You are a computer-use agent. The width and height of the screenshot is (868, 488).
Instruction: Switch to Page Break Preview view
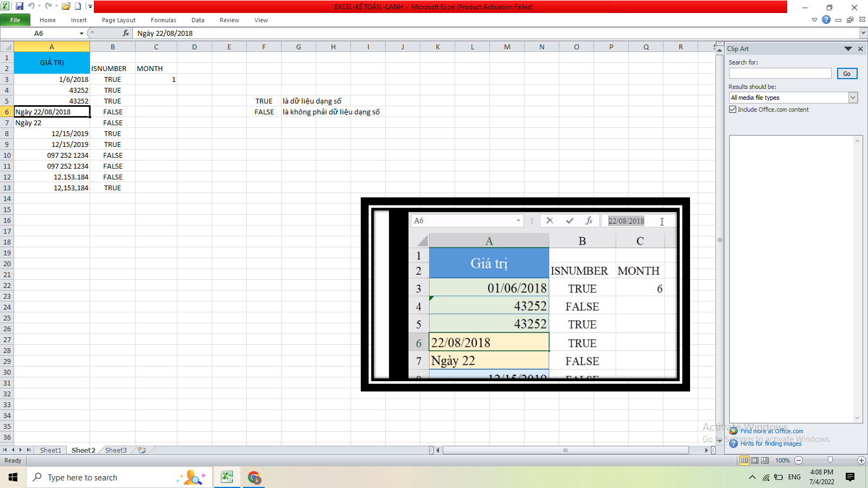pos(765,460)
